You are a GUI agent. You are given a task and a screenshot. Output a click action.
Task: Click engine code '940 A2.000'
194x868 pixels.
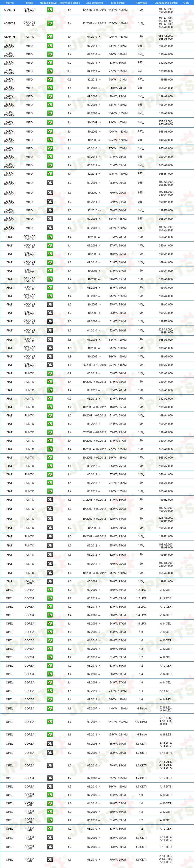(x=166, y=140)
